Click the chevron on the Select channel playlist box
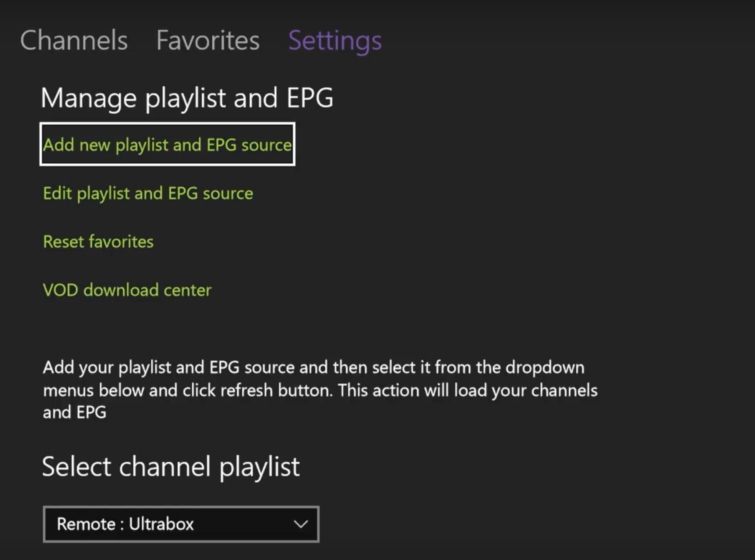The width and height of the screenshot is (755, 560). (x=301, y=524)
